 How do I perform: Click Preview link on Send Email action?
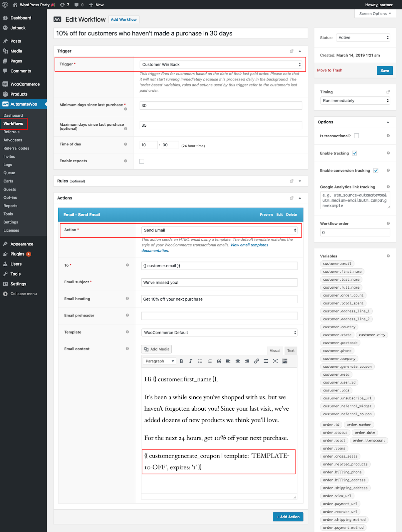[x=267, y=214]
